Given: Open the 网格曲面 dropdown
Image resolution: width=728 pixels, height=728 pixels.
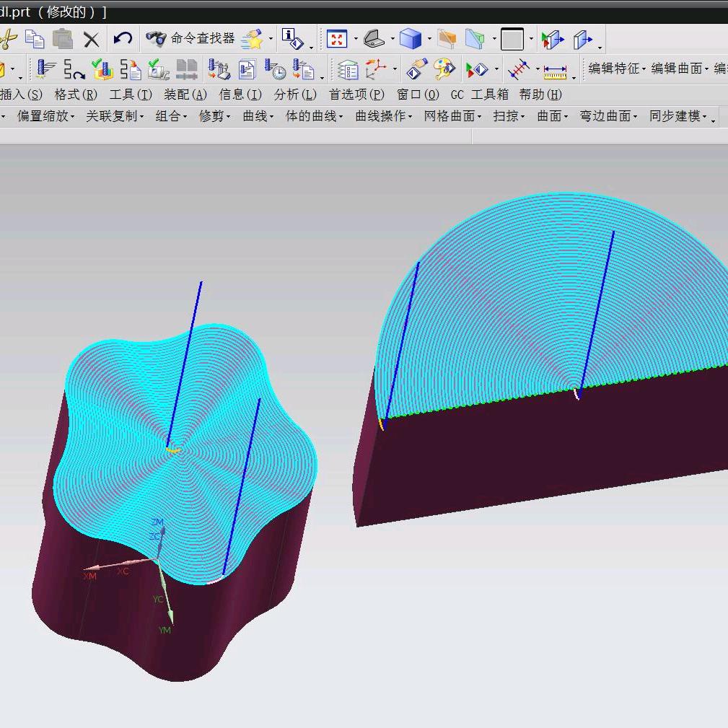Looking at the screenshot, I should (452, 116).
